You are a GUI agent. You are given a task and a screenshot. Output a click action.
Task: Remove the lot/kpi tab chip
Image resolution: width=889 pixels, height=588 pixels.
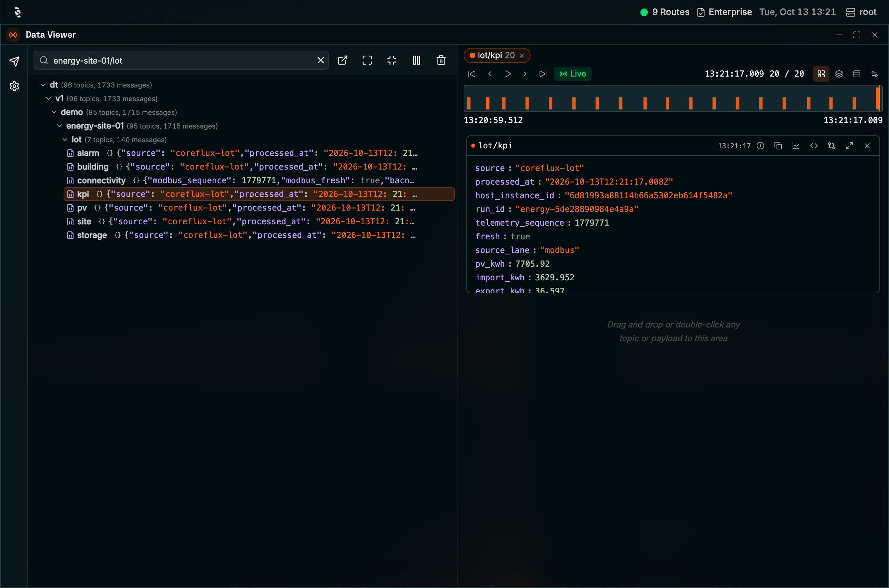522,55
